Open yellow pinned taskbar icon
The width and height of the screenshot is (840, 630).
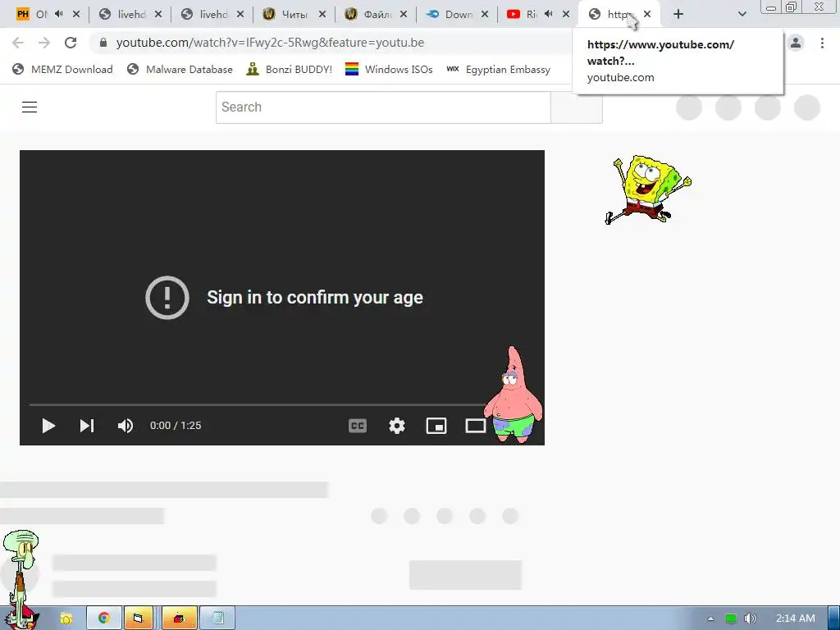[x=66, y=619]
